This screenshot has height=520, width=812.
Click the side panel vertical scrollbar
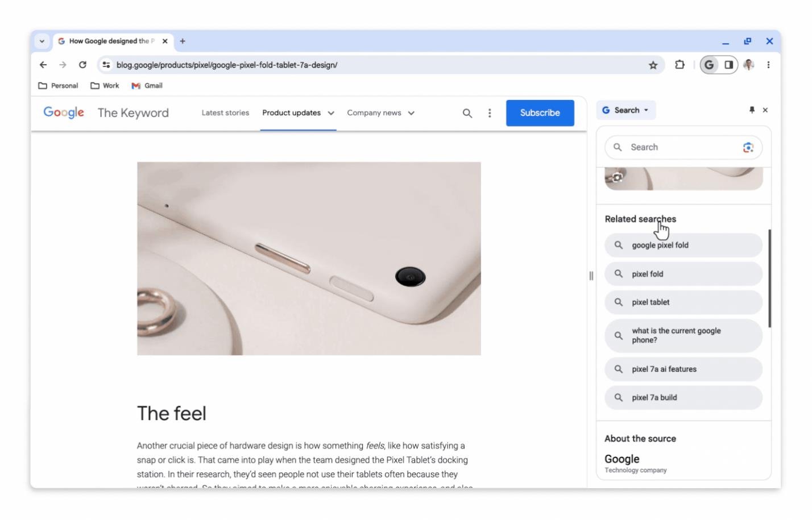(770, 278)
